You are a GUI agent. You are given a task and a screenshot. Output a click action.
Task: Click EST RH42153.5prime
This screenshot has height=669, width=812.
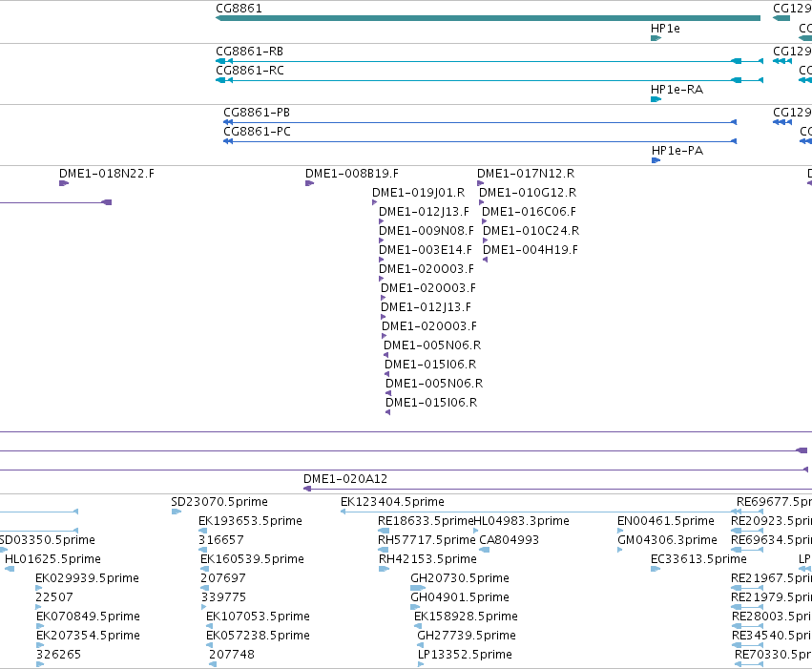point(427,559)
